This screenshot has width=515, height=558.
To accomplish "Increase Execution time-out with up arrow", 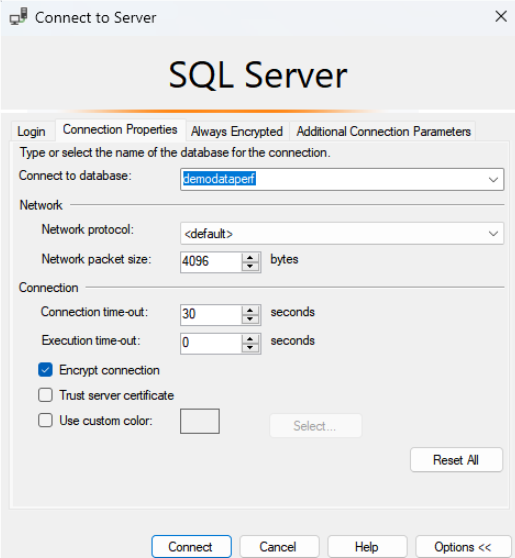I will click(250, 339).
